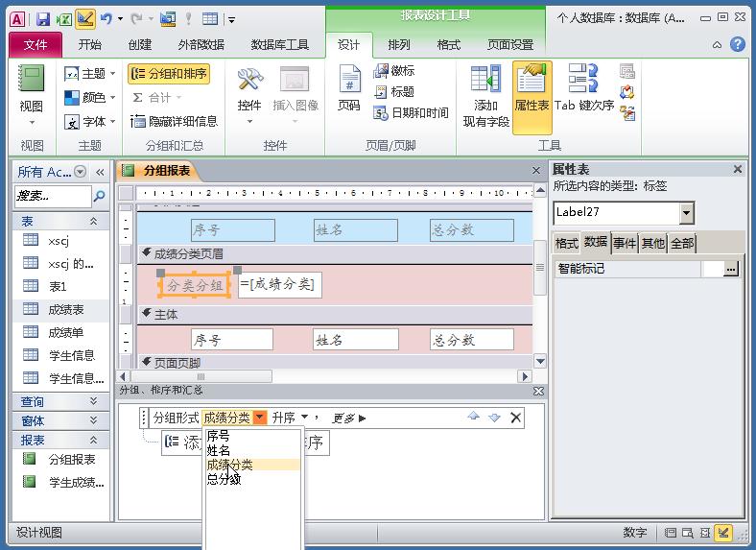Select the =[成绩分类] text box
Viewport: 756px width, 550px height.
coord(279,285)
